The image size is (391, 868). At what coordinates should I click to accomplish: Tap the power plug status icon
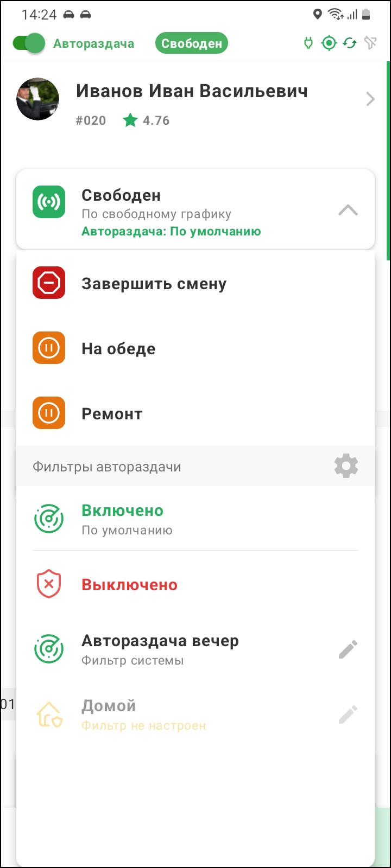308,43
